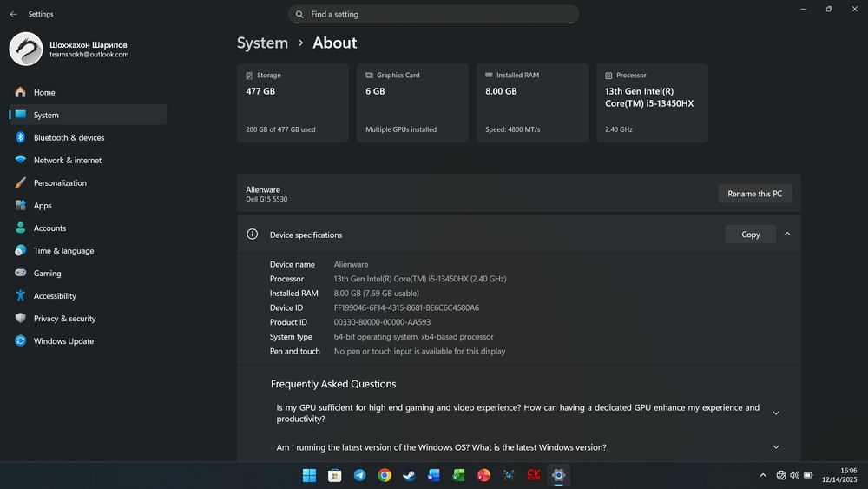Click the Accessibility figure icon

(21, 295)
